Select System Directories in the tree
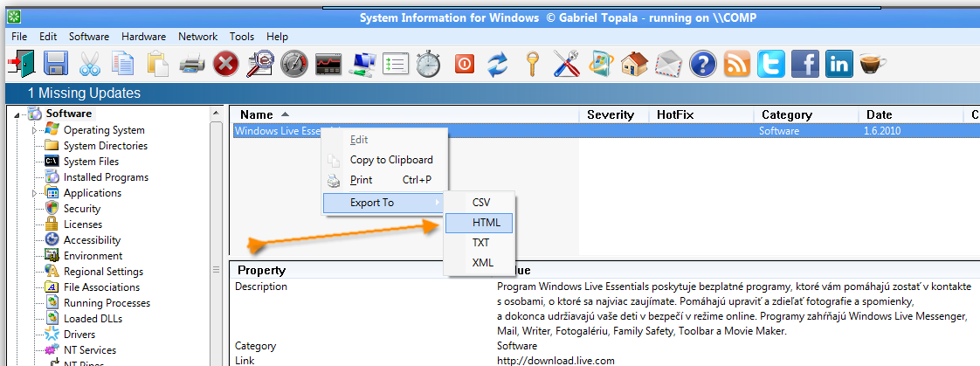The height and width of the screenshot is (366, 980). click(x=106, y=146)
